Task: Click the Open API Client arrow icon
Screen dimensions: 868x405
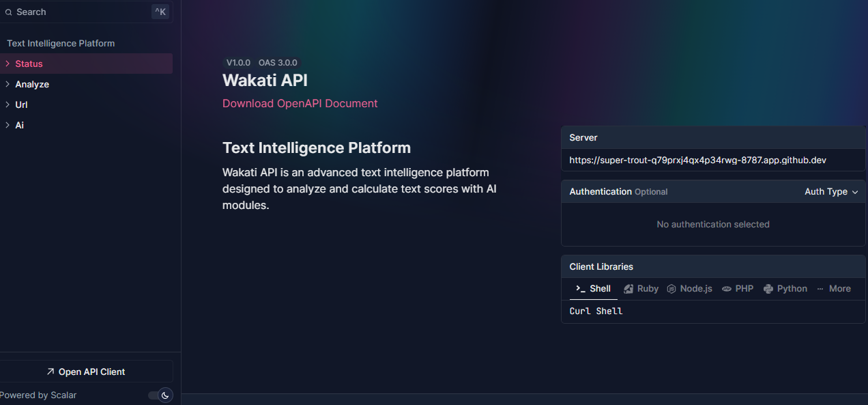Action: click(x=50, y=371)
